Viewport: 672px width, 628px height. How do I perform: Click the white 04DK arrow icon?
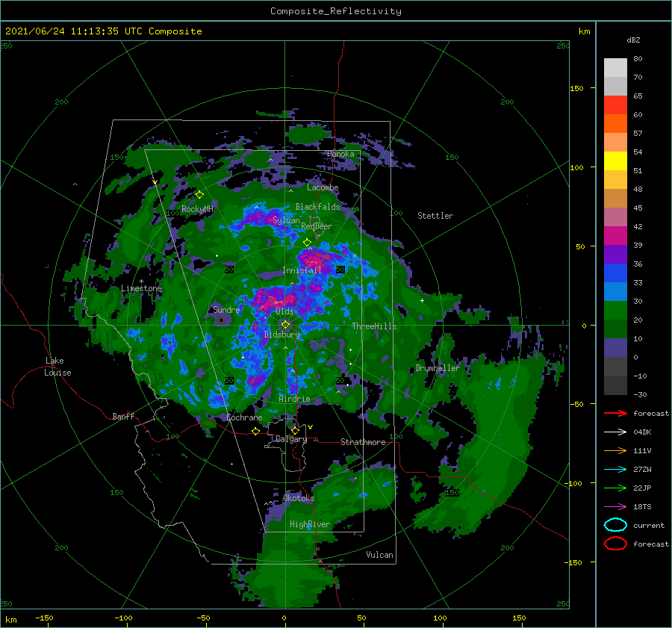615,432
